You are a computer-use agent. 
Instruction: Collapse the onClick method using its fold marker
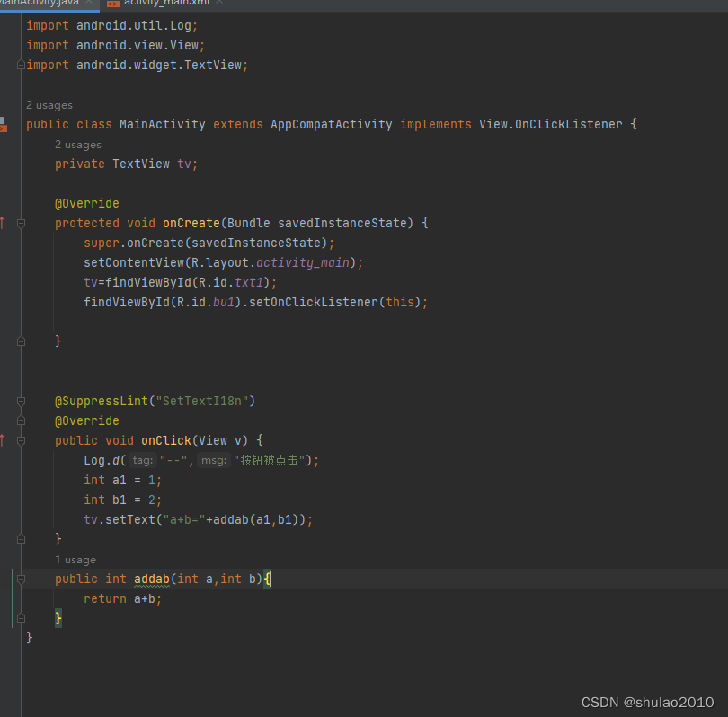(x=21, y=441)
